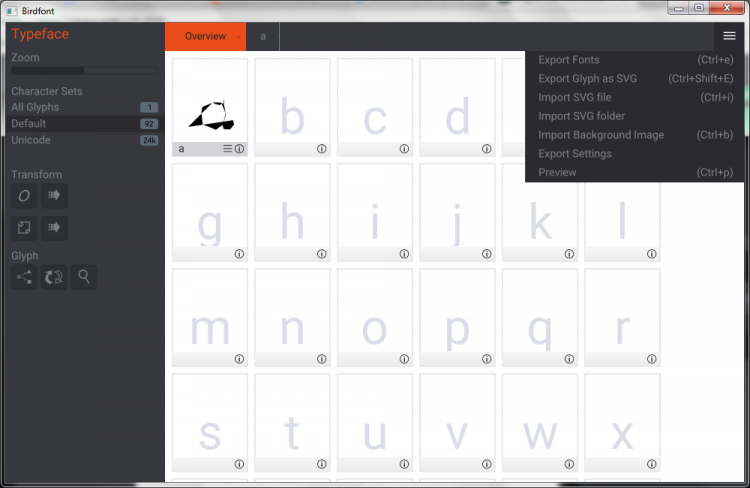
Task: Open info icon for glyph t
Action: [322, 464]
